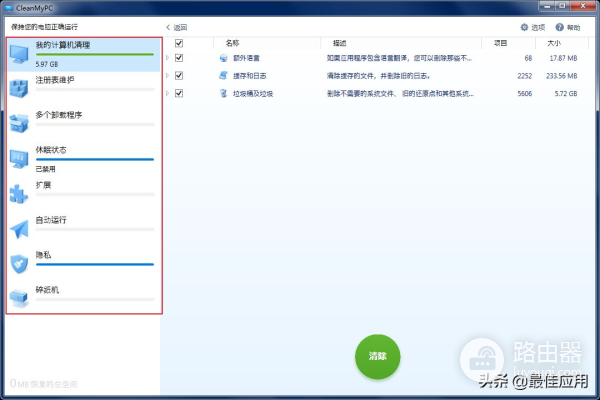Uncheck the 缓存和日志 checkbox
The height and width of the screenshot is (400, 600).
click(x=179, y=75)
